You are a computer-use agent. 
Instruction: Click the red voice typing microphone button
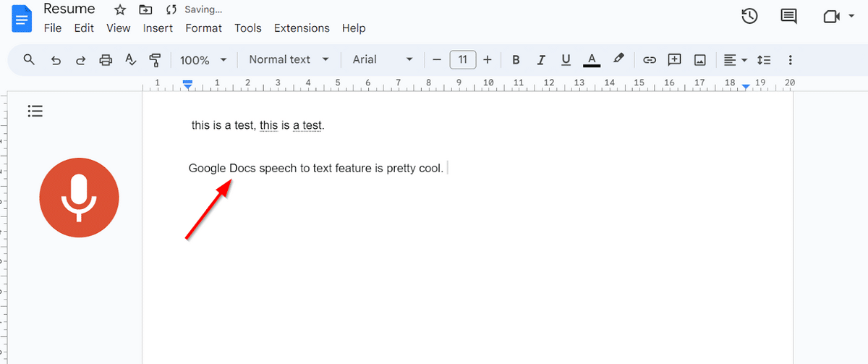point(79,198)
